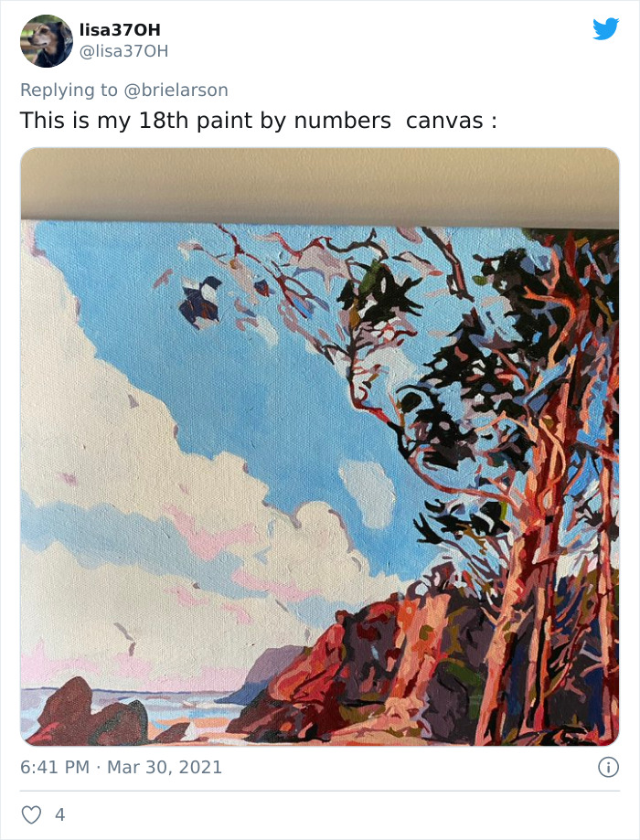Click the lisa37OH display name
Viewport: 640px width, 840px height.
[120, 29]
